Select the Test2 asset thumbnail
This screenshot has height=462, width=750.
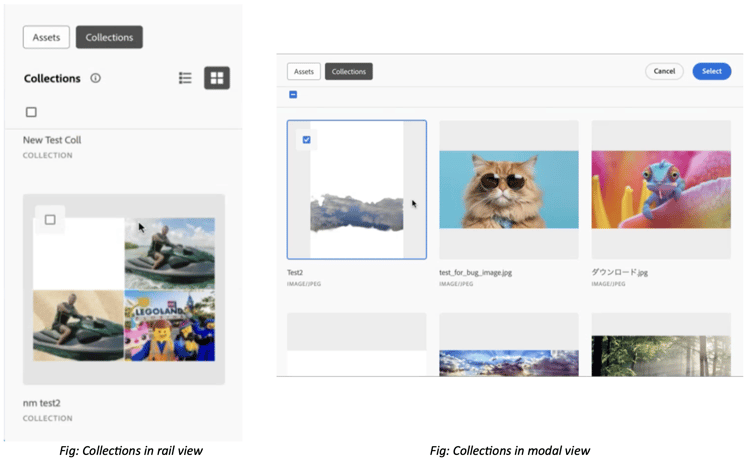point(357,190)
